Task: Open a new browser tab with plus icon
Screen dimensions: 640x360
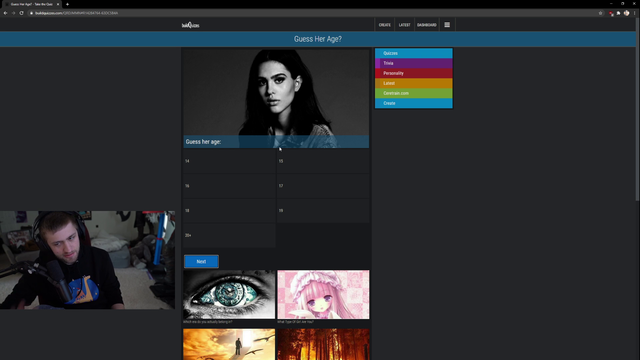Action: (x=67, y=4)
